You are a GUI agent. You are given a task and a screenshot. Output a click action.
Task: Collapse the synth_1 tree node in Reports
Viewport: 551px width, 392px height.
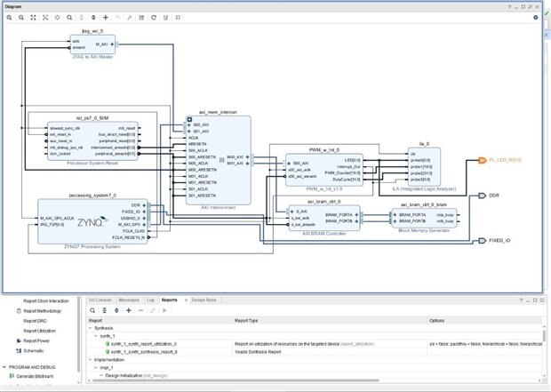(96, 335)
